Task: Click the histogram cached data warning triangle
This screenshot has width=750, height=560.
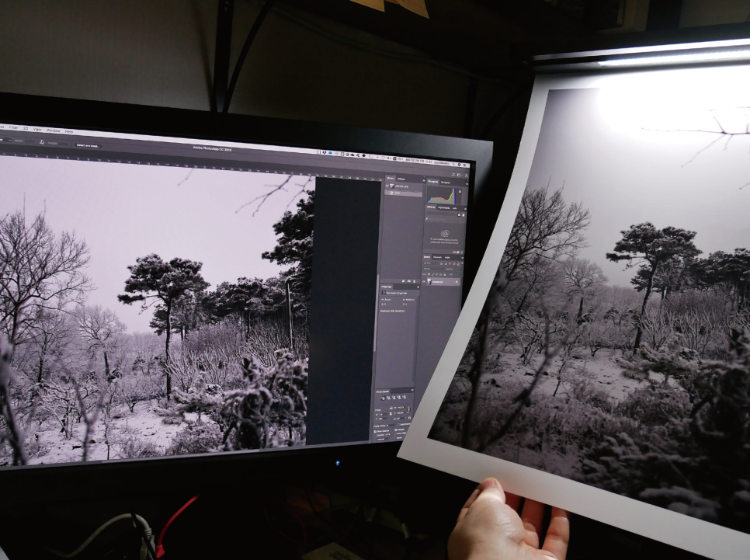Action: pos(460,191)
